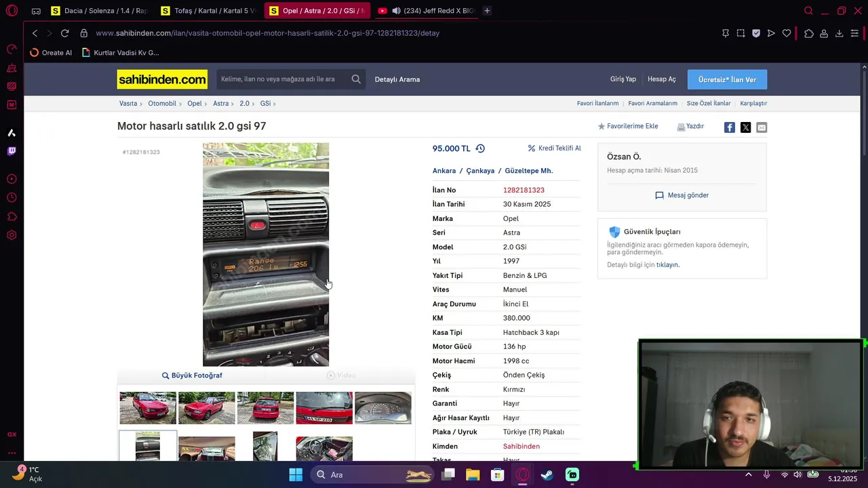Select the speedometer gauge thumbnail
Screen dimensions: 868x488
tap(383, 408)
